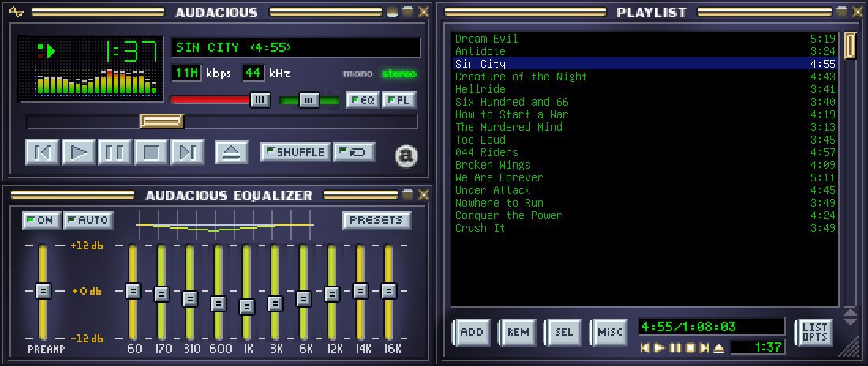Pause playback using the large pause button
This screenshot has height=366, width=868.
click(114, 152)
